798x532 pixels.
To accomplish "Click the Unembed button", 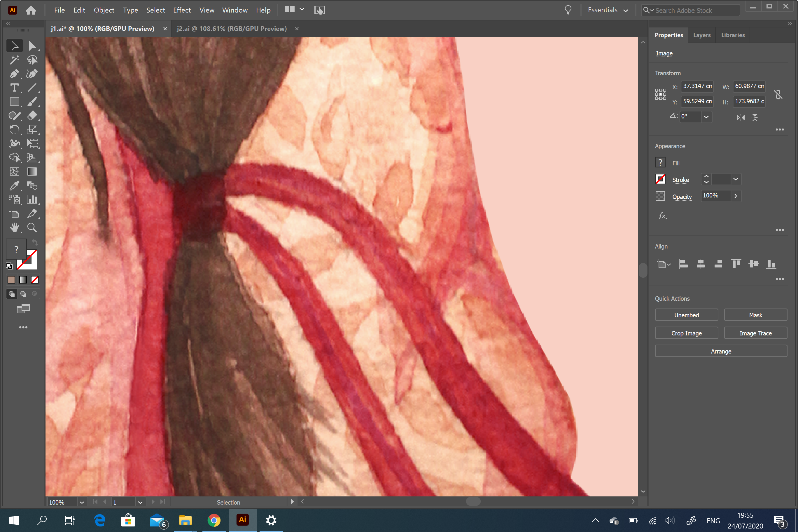I will pos(686,315).
